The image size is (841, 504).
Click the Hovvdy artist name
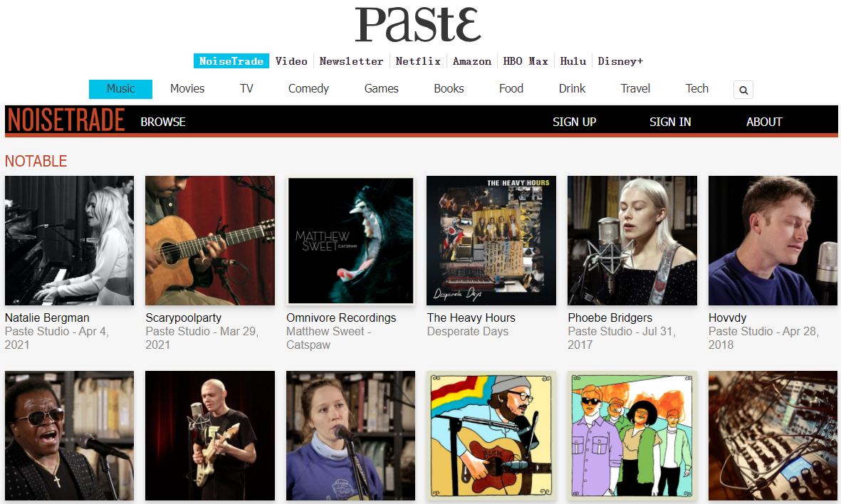coord(727,318)
